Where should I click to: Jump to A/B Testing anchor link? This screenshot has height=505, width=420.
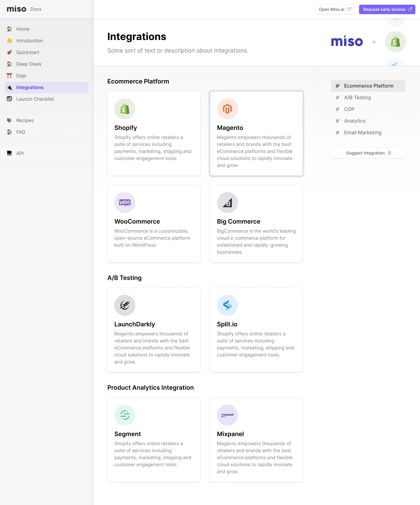click(368, 97)
